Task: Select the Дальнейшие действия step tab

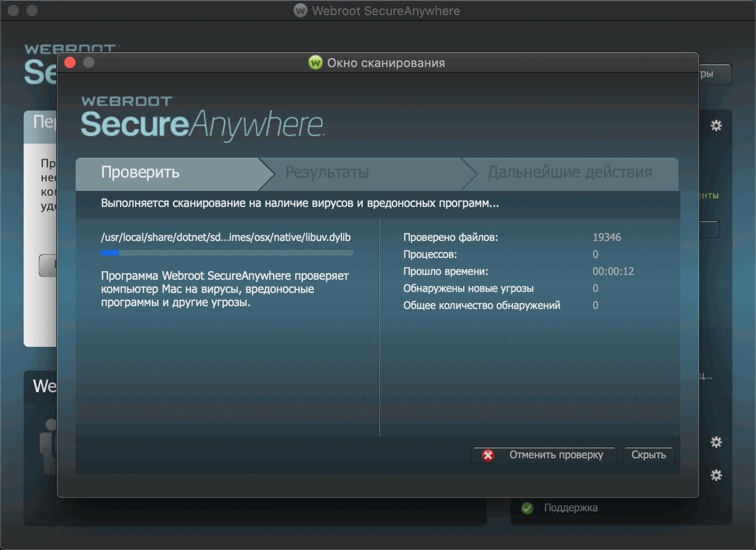Action: pos(570,174)
